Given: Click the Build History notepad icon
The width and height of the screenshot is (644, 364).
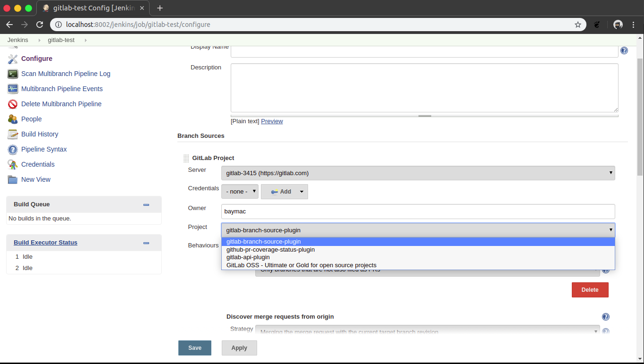Looking at the screenshot, I should [x=13, y=134].
